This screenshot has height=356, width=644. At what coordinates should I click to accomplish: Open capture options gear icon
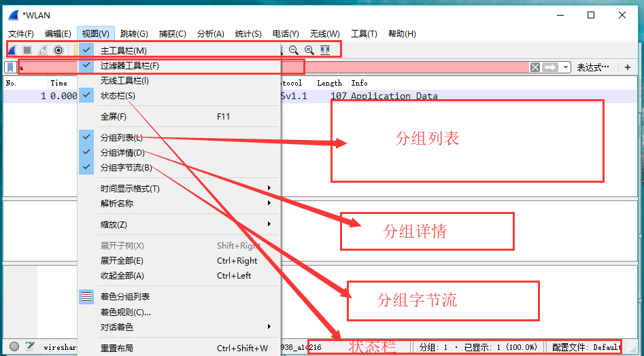point(58,50)
